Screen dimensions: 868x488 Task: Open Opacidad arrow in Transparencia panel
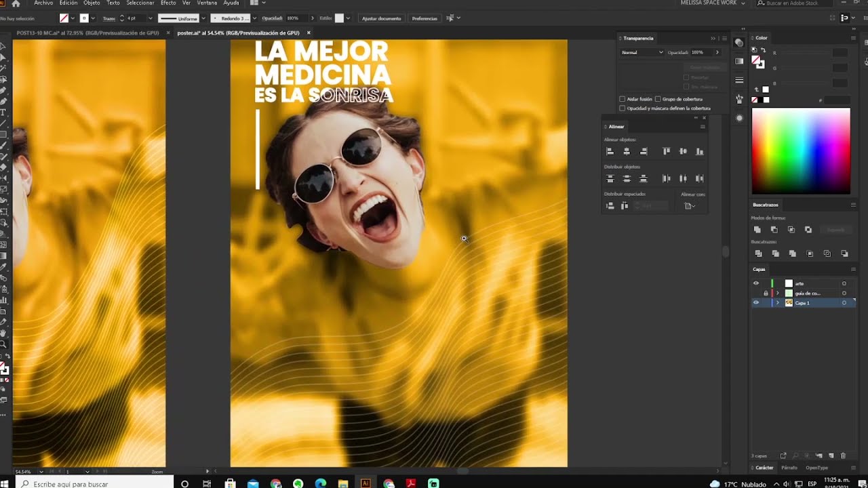[717, 52]
